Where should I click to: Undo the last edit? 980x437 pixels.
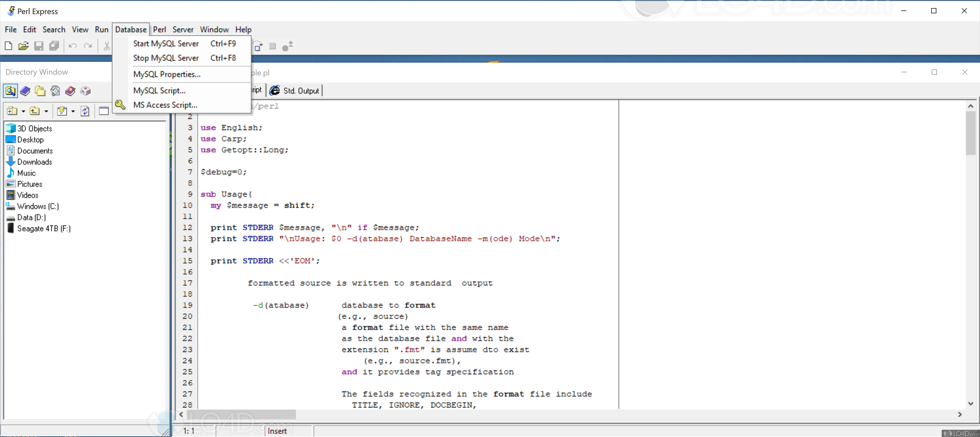73,46
